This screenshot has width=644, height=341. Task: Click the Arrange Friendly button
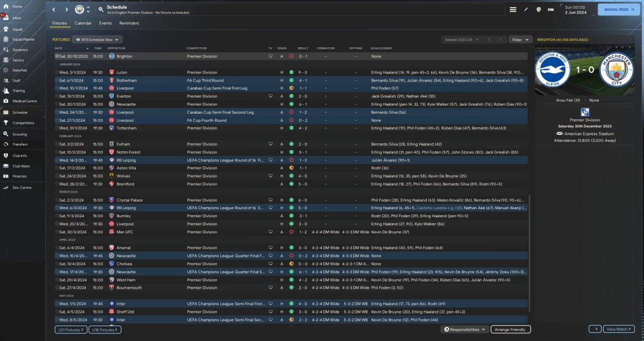point(510,329)
